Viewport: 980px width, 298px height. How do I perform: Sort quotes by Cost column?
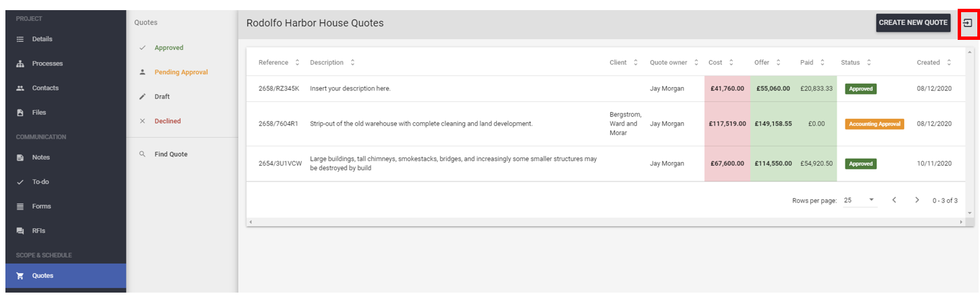[x=721, y=62]
